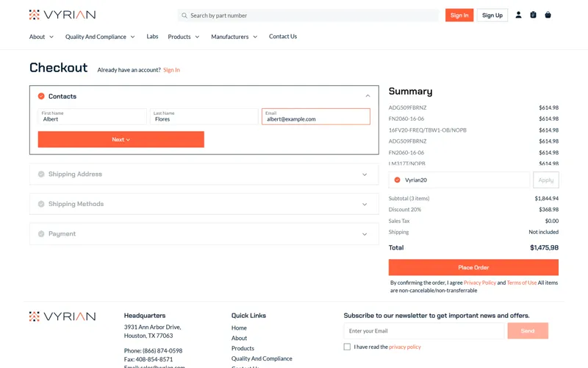Image resolution: width=588 pixels, height=368 pixels.
Task: Click the Sign Up button
Action: 492,15
